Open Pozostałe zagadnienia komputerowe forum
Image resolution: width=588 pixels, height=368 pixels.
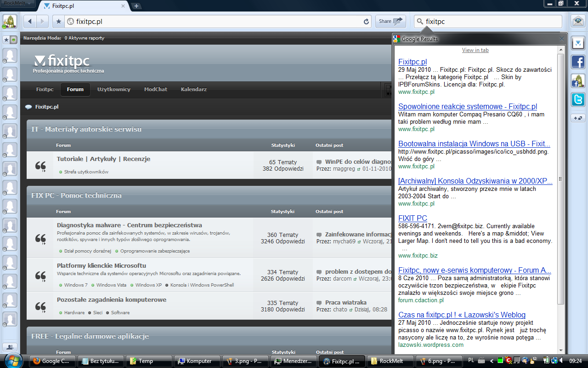pos(112,299)
